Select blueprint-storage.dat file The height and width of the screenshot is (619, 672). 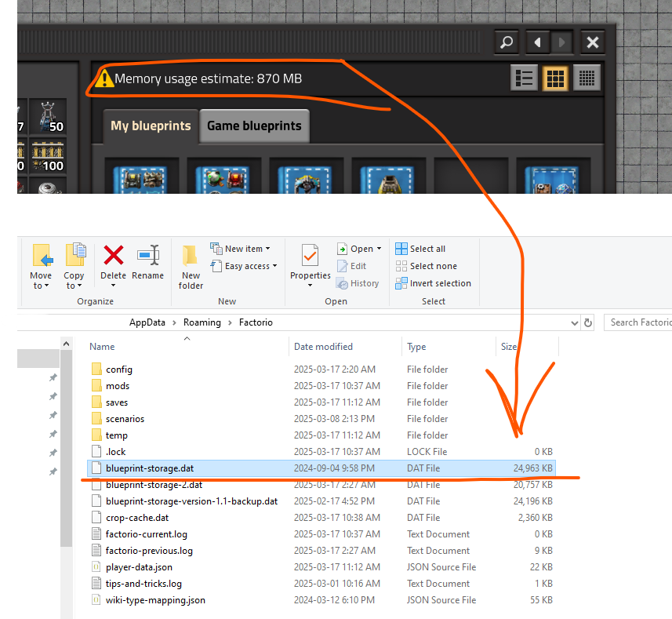[321, 468]
